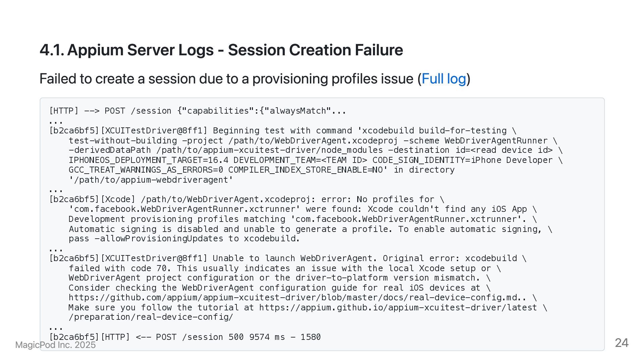
Task: Click the -derivedDataPath log line
Action: [x=315, y=150]
